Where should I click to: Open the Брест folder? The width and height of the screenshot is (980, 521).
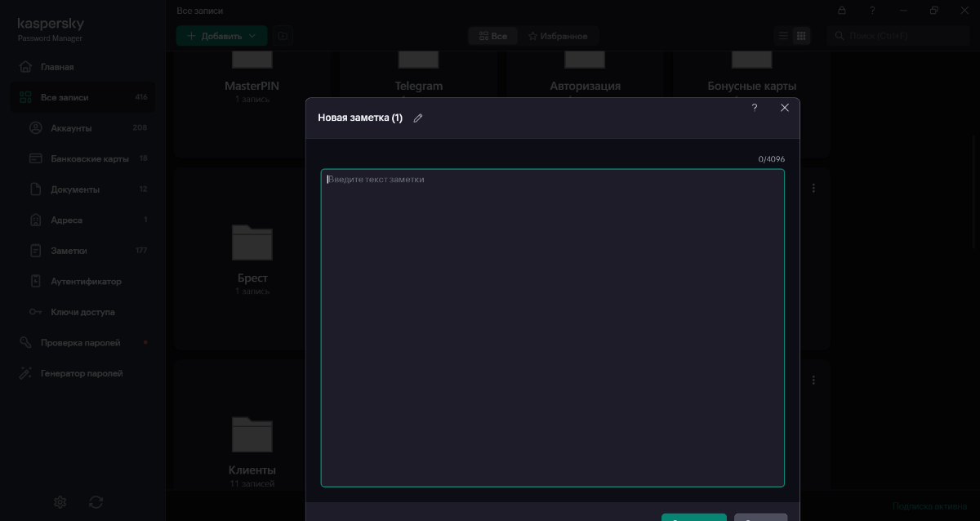pos(252,259)
